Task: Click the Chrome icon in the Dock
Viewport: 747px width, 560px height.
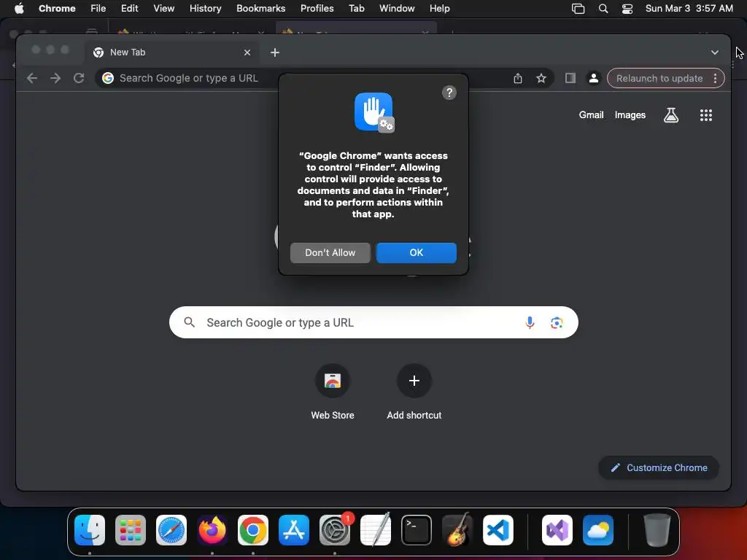Action: [x=253, y=530]
